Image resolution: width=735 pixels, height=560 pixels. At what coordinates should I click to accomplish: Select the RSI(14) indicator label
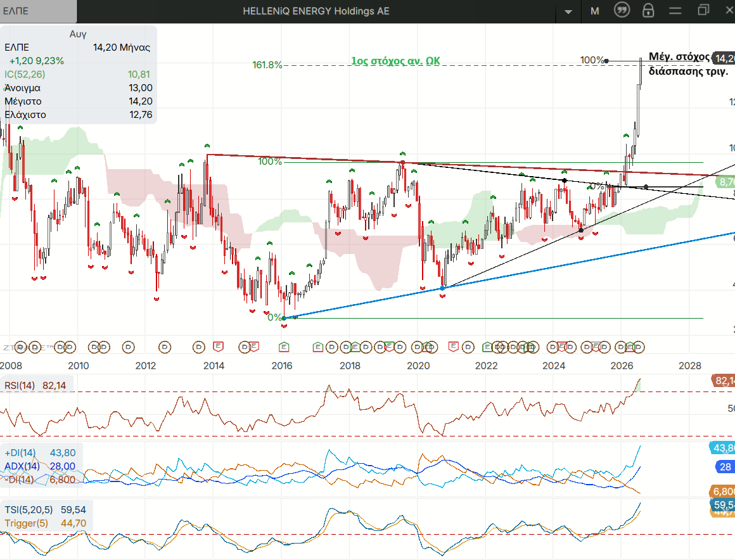[20, 386]
